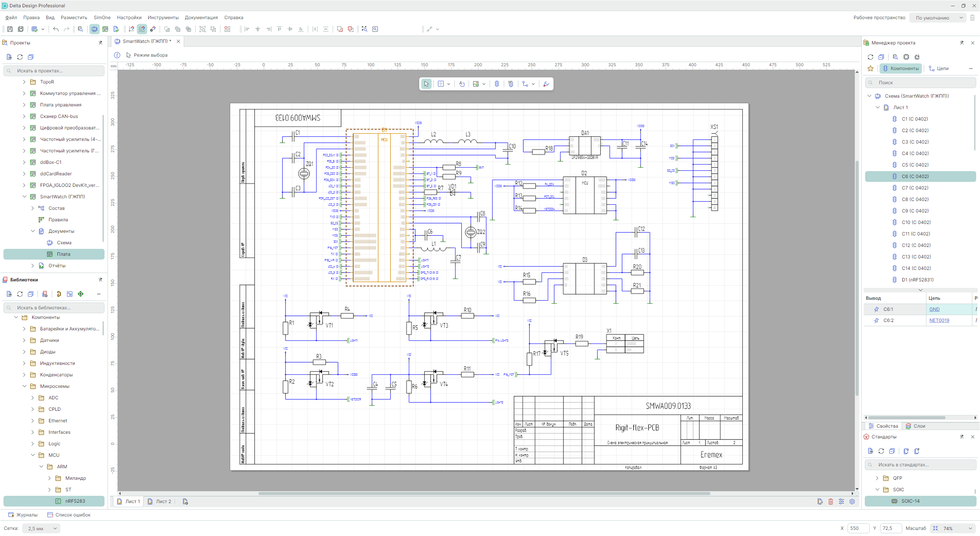
Task: Click horizontal scrollbar under pin table
Action: pyautogui.click(x=906, y=418)
